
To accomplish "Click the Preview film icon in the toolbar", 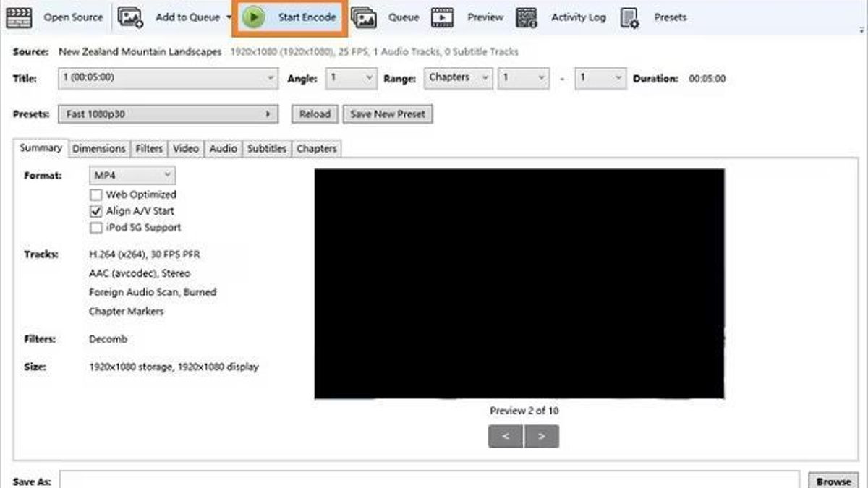I will tap(442, 17).
